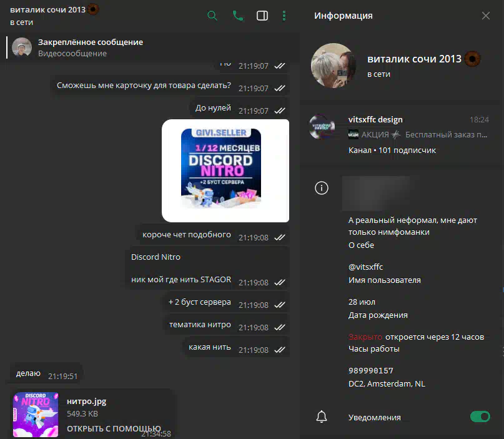
Task: Click the chat title виталик сочи 2013 in header
Action: [x=47, y=9]
